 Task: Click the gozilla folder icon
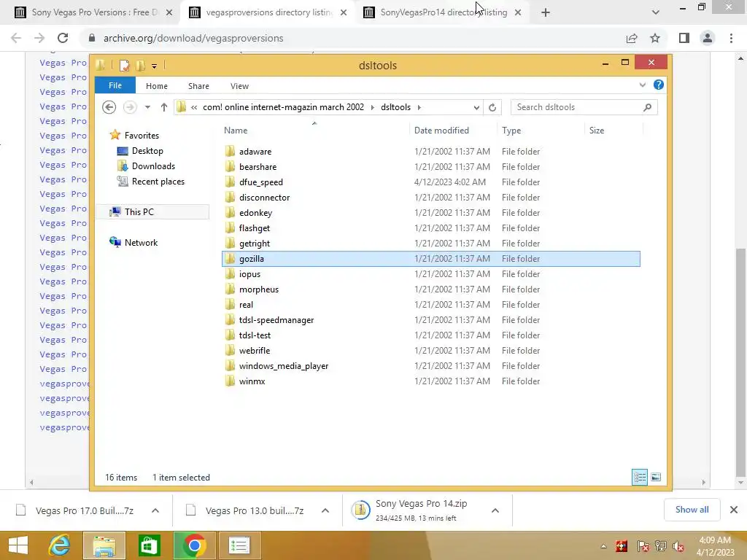tap(230, 259)
